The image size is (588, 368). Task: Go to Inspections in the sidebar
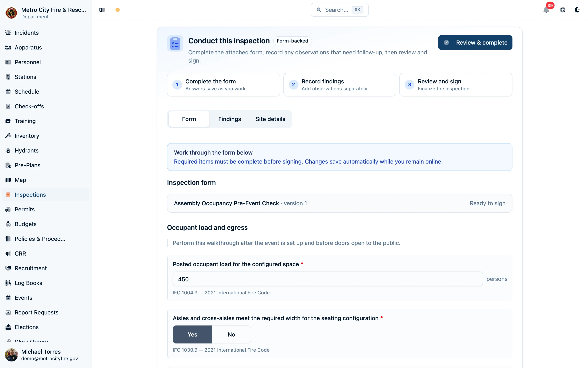(46, 195)
